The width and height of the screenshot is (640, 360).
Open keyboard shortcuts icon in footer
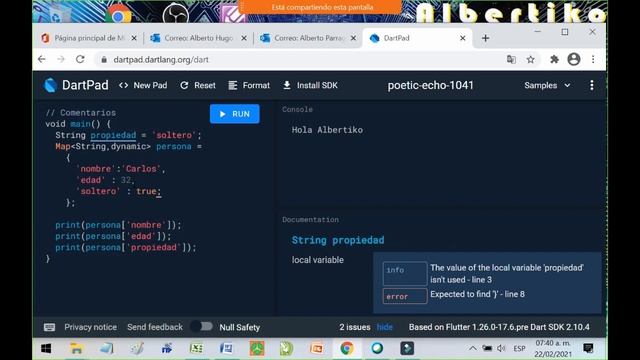point(49,327)
